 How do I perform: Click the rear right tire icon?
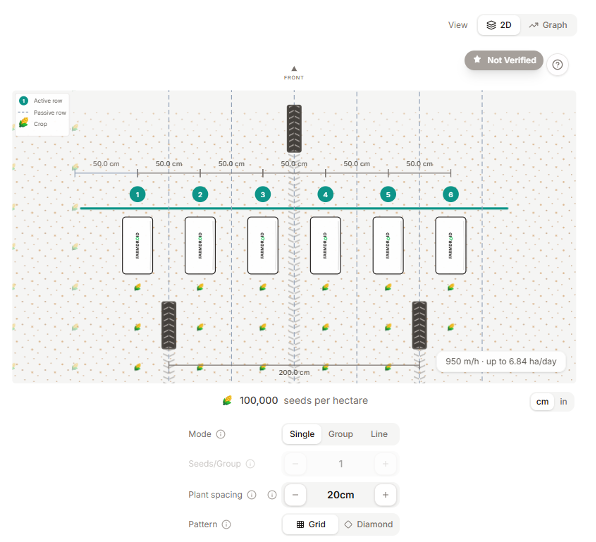419,325
